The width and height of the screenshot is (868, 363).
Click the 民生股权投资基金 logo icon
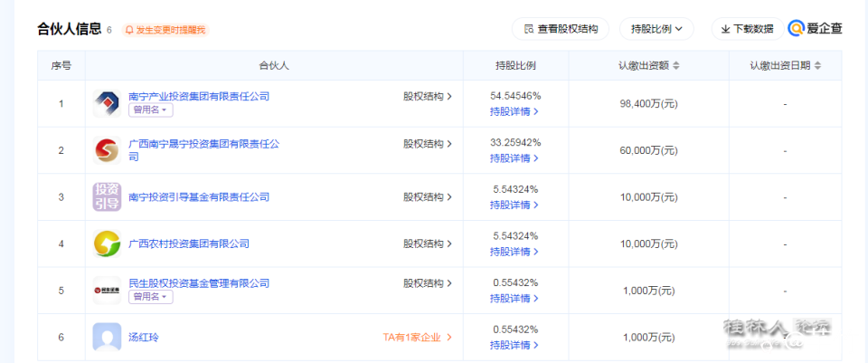pos(107,290)
